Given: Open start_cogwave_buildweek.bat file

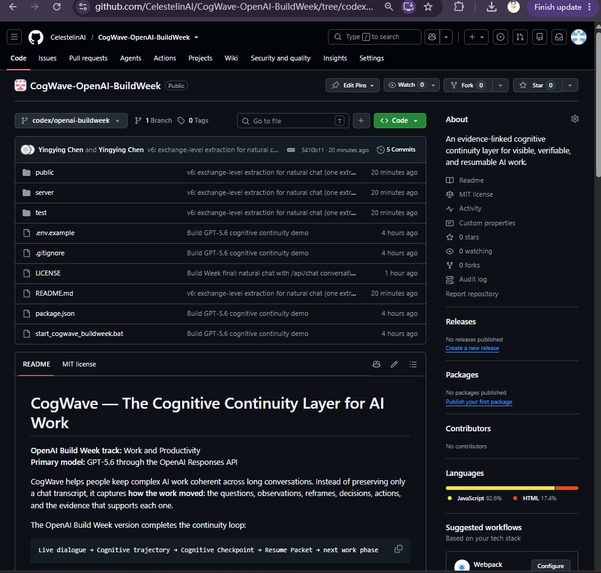Looking at the screenshot, I should click(x=79, y=333).
